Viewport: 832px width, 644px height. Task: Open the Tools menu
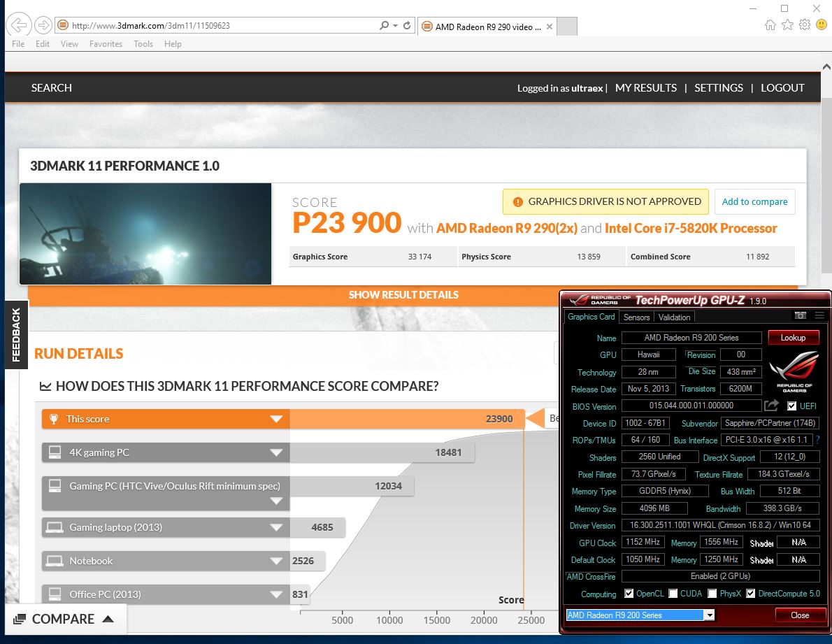click(143, 44)
